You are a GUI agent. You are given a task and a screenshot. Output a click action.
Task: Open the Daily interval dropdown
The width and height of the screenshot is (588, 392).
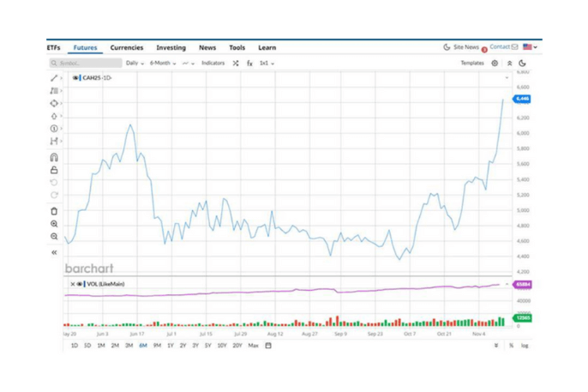click(x=135, y=63)
